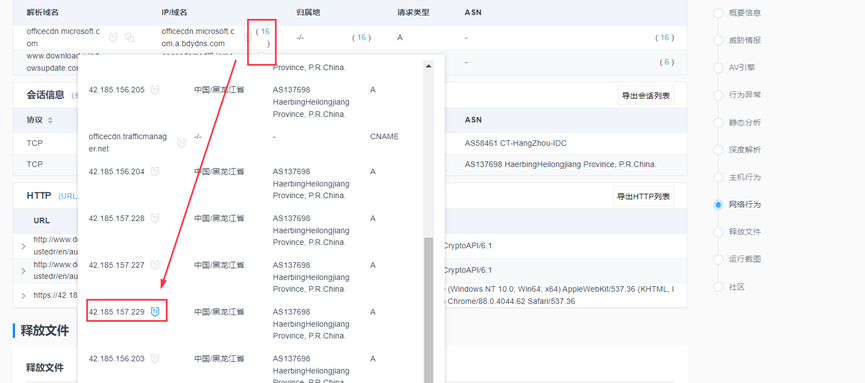Expand the https://42.18 URL row

click(x=23, y=296)
